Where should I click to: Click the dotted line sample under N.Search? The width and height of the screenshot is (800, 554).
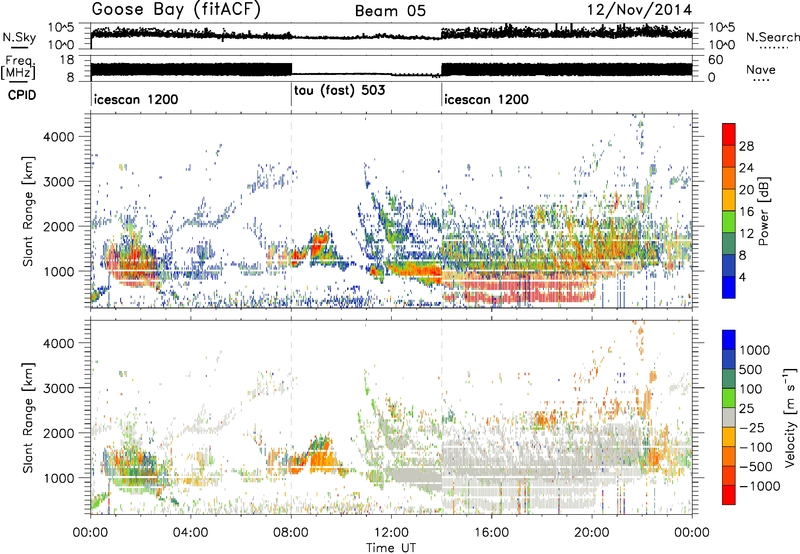click(772, 47)
